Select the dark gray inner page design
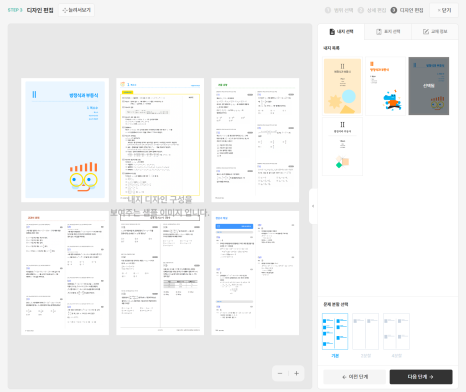This screenshot has width=466, height=392. [x=429, y=86]
